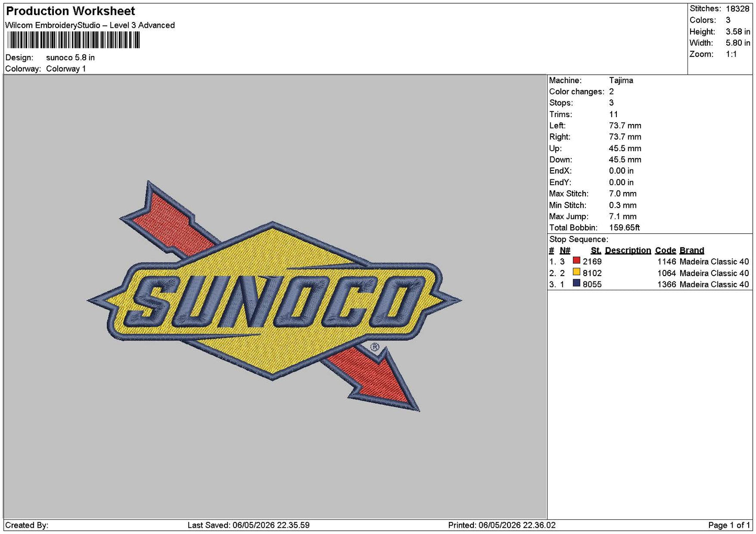Click 'Madeira Classic 40' in the 8102 row
Image resolution: width=756 pixels, height=534 pixels.
714,273
